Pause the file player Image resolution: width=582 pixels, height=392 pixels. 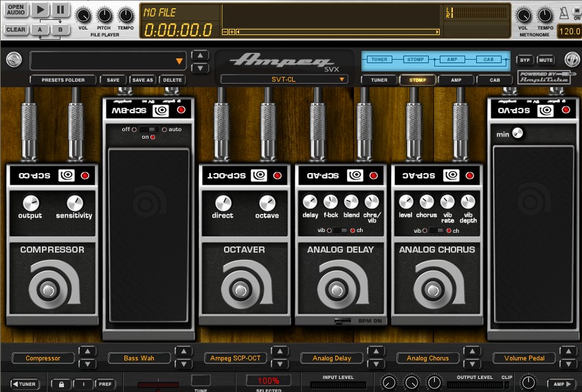point(60,10)
